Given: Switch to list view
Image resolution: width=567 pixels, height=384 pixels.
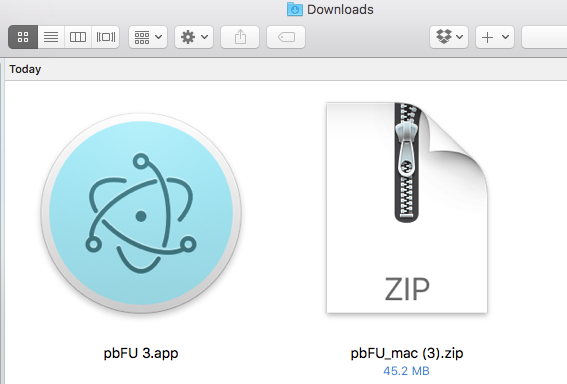Looking at the screenshot, I should click(x=51, y=37).
